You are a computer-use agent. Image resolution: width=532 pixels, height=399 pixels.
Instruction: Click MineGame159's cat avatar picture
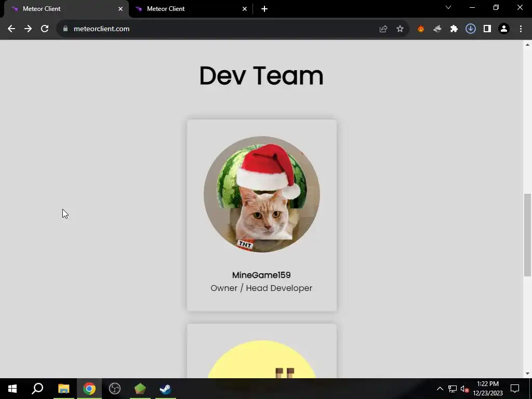[x=262, y=194]
